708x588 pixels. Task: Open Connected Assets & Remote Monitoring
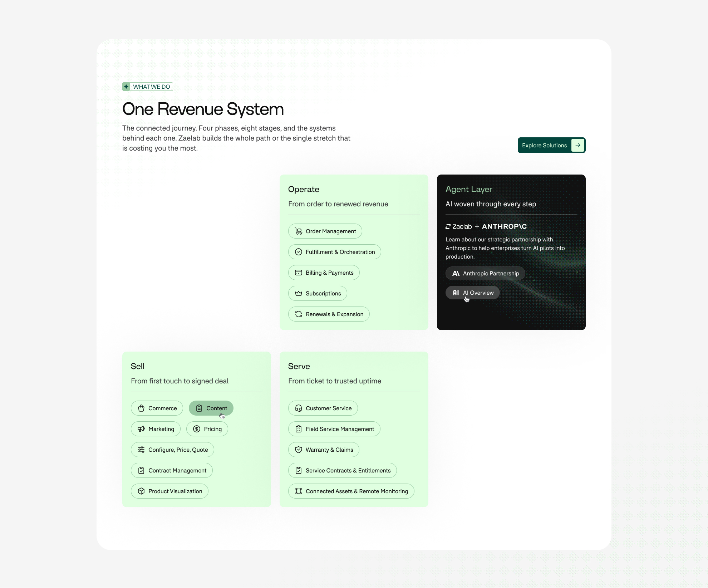[x=351, y=491]
